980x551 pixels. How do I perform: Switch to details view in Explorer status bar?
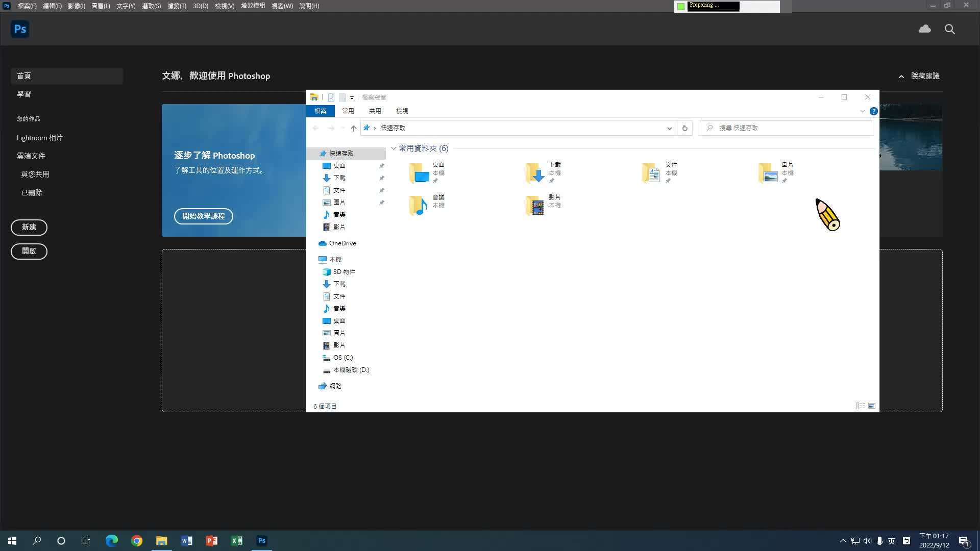(x=860, y=406)
